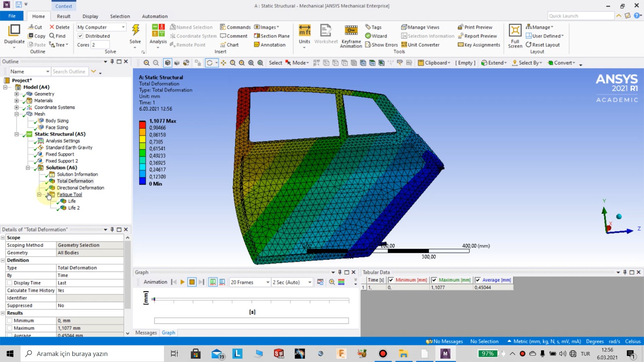Check the Display Time property checkbox
The width and height of the screenshot is (644, 362).
pos(10,283)
